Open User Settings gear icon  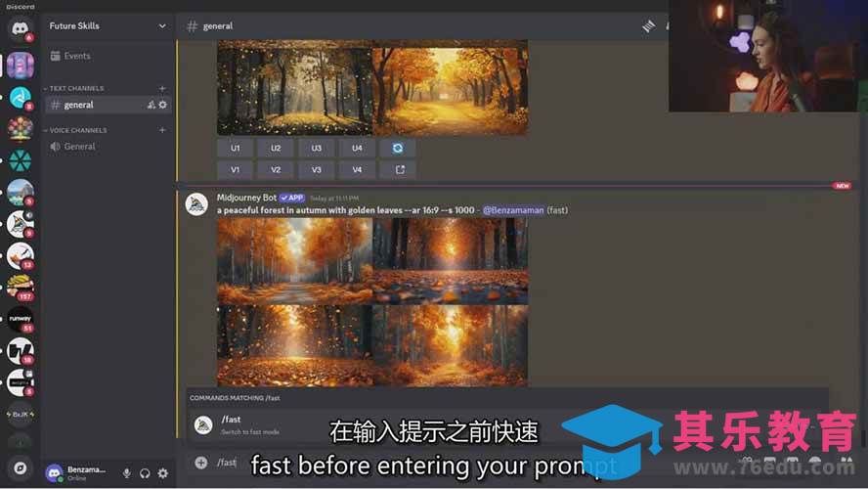pyautogui.click(x=162, y=473)
